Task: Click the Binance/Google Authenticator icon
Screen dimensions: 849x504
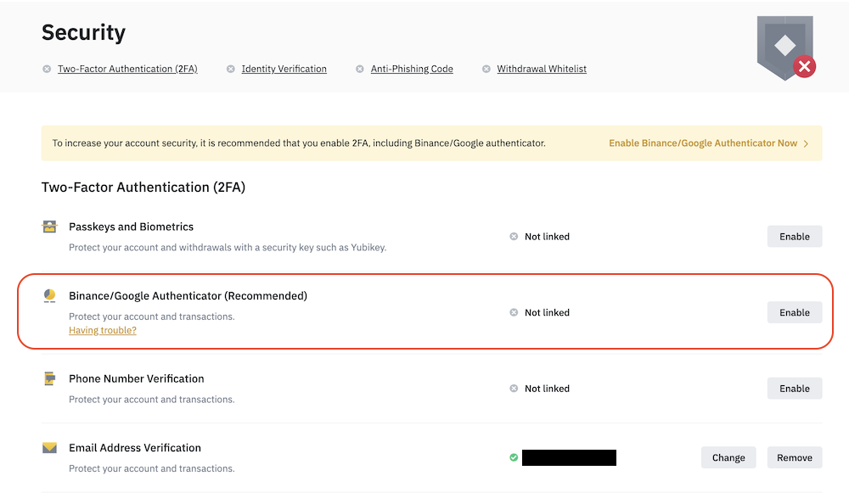Action: point(49,295)
